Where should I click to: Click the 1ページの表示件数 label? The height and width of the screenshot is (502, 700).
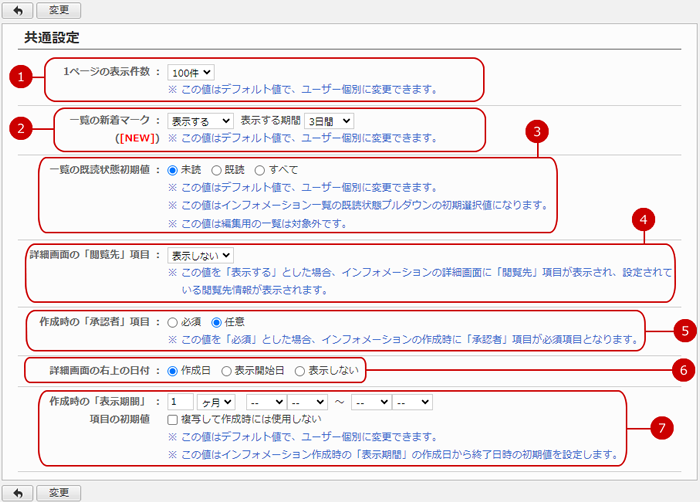point(106,71)
